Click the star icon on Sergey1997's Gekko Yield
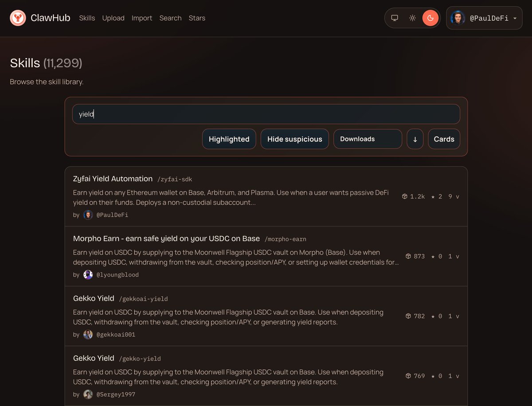532x406 pixels. point(432,376)
